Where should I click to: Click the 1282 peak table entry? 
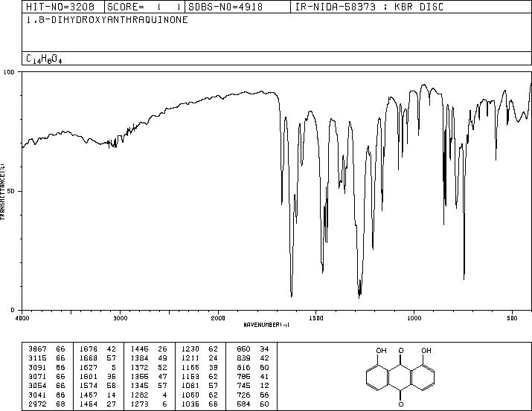click(149, 395)
